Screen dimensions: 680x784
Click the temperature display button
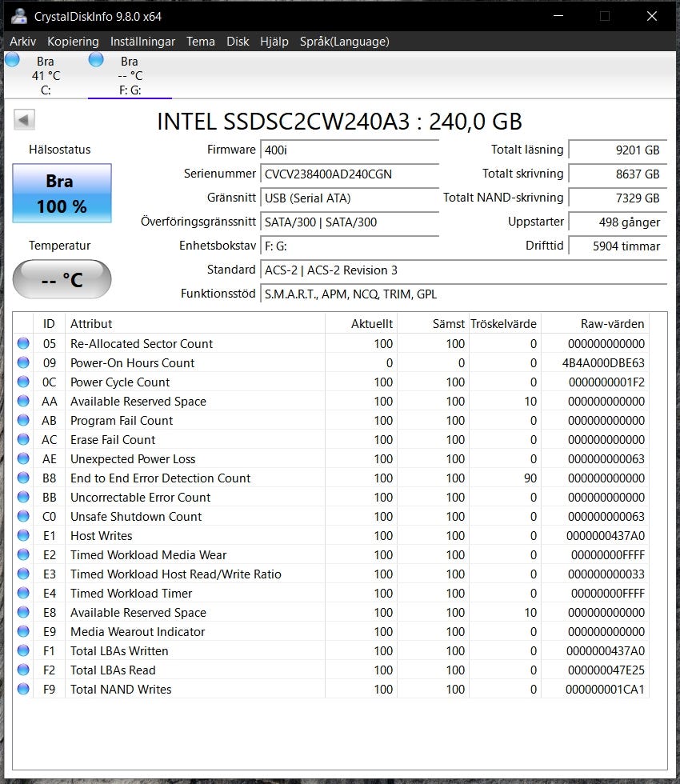tap(62, 279)
